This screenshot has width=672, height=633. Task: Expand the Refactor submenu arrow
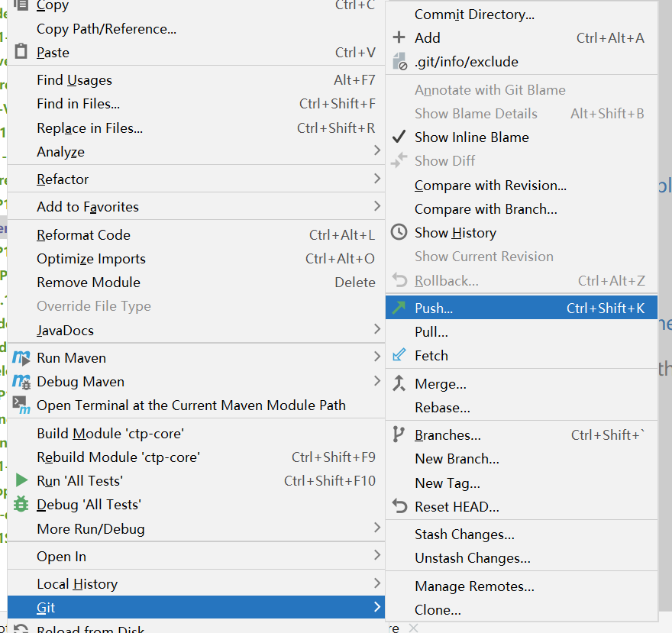tap(376, 179)
